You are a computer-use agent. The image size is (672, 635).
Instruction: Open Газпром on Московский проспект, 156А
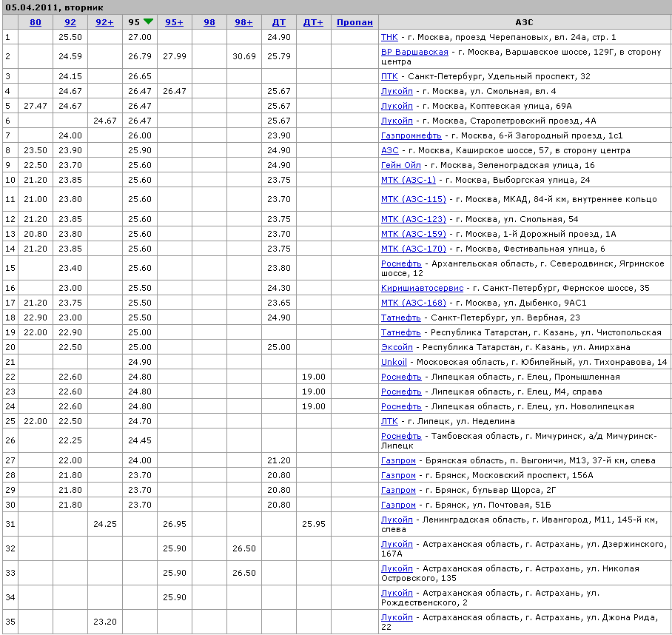399,475
